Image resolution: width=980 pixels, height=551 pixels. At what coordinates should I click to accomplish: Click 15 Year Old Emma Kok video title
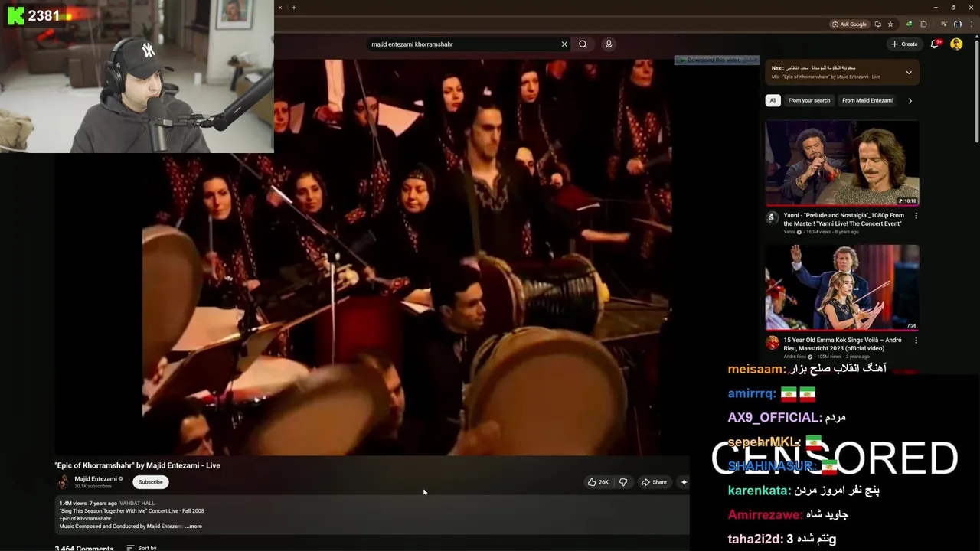[842, 344]
